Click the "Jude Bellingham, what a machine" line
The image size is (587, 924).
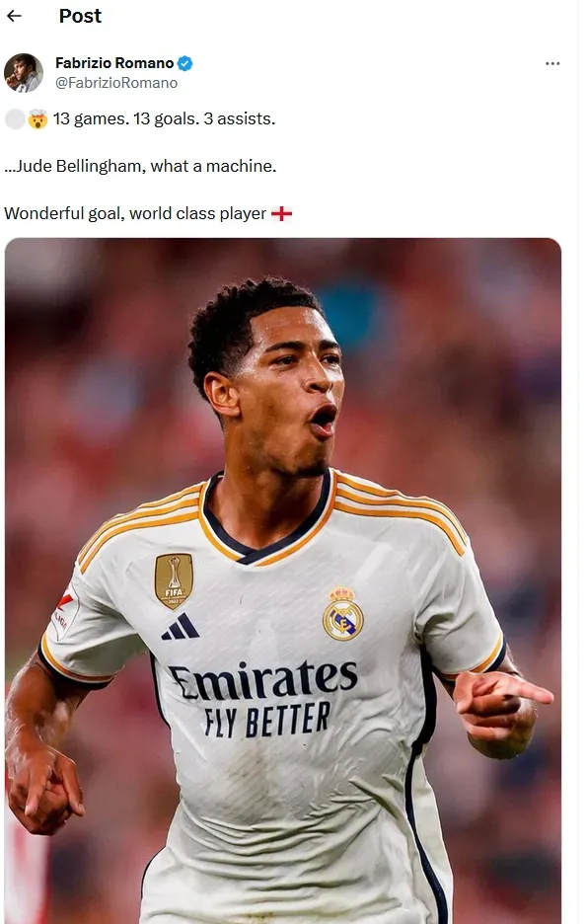[140, 166]
